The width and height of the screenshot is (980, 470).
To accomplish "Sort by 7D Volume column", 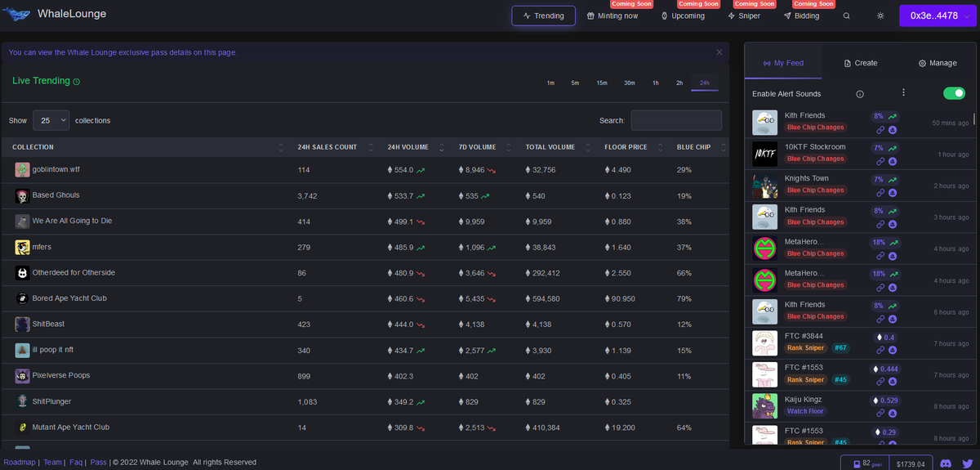I will point(484,147).
